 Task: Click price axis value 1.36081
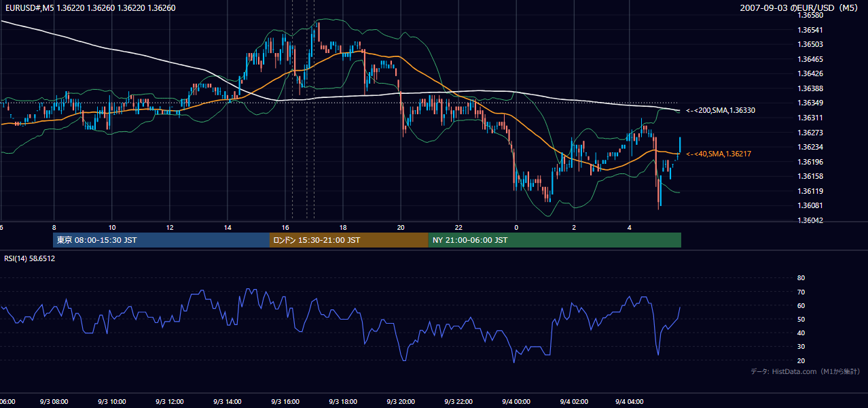click(x=810, y=205)
